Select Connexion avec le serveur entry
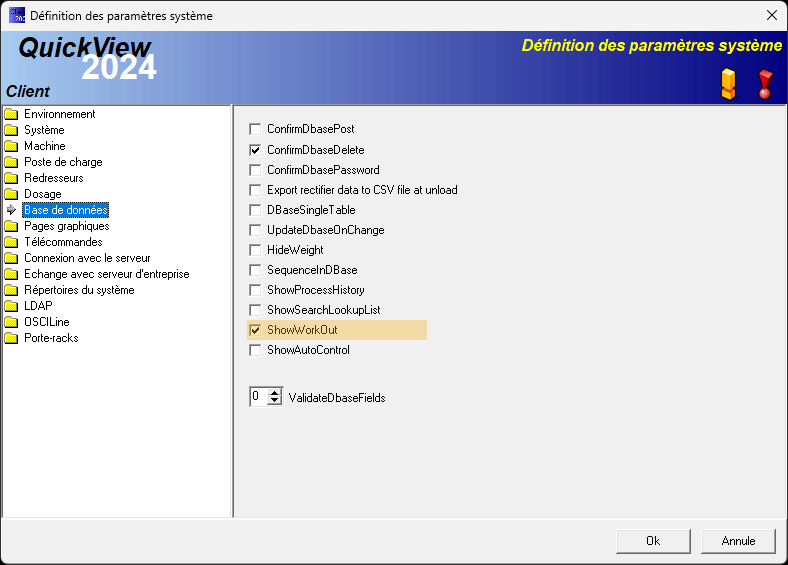The width and height of the screenshot is (788, 565). click(87, 258)
